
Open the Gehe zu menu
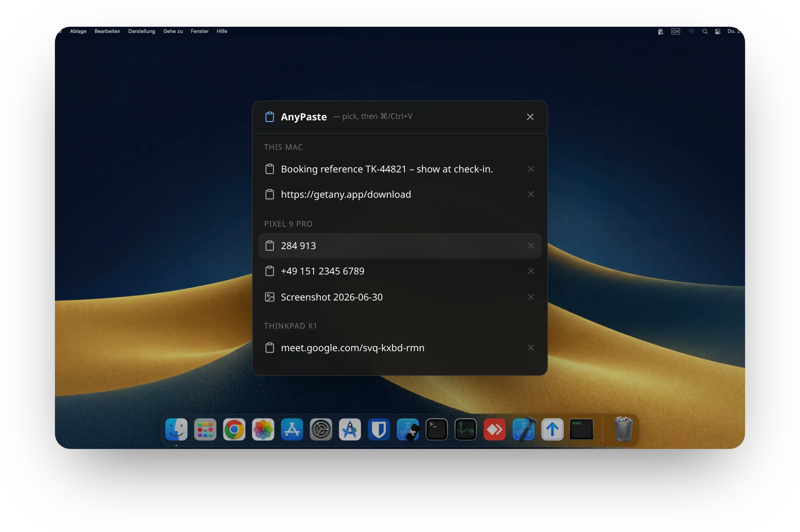[x=173, y=31]
